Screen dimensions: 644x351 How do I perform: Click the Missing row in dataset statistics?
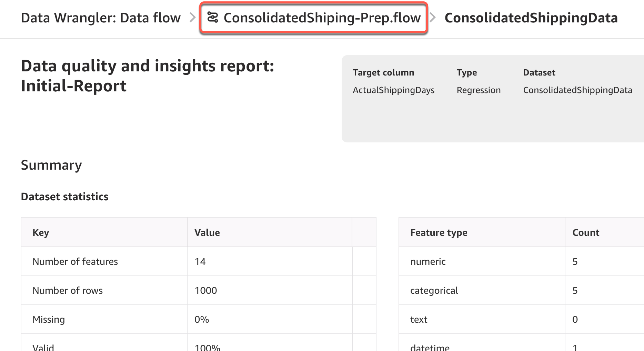pos(49,319)
